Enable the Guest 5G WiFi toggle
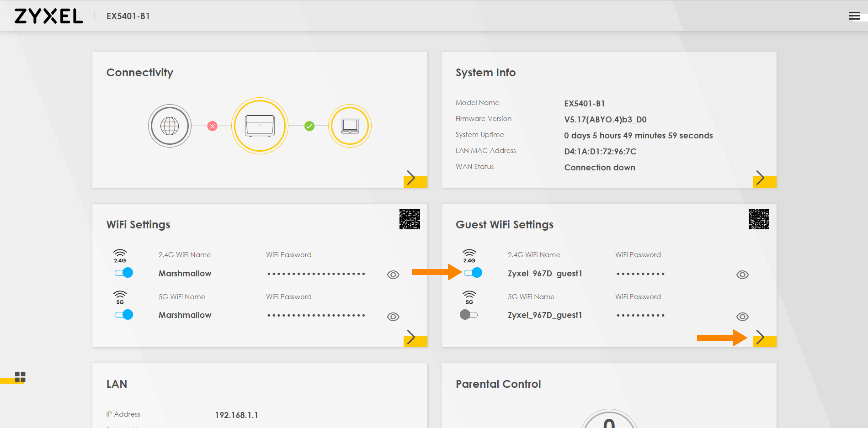The width and height of the screenshot is (868, 428). click(469, 315)
